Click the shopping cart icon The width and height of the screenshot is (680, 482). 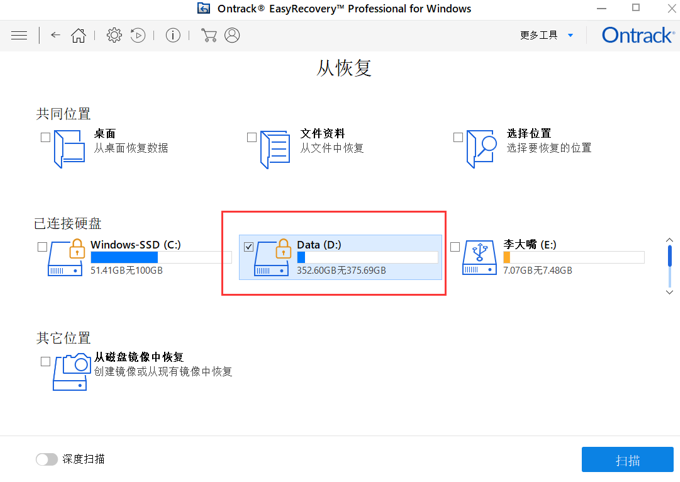209,35
